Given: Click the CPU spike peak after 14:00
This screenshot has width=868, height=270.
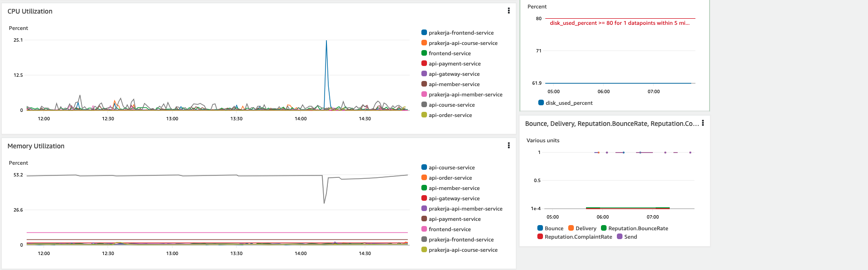Looking at the screenshot, I should point(326,41).
